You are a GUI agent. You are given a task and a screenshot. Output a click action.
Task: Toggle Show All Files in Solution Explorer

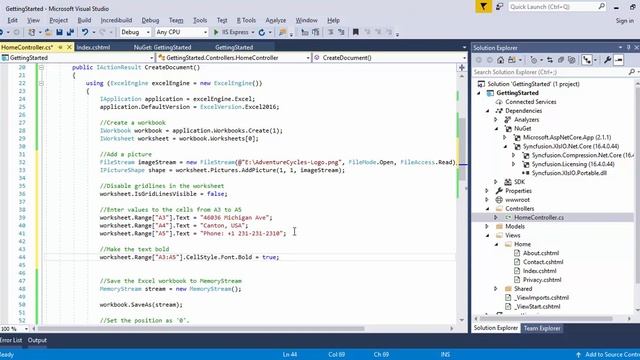[x=571, y=60]
